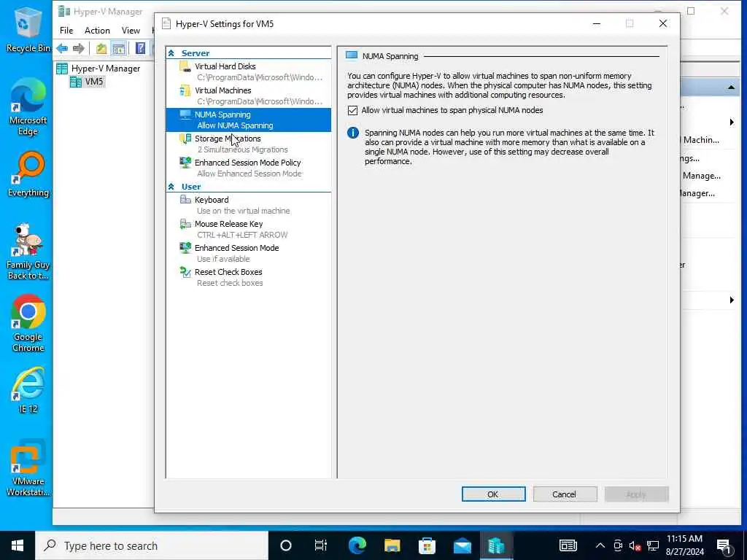This screenshot has height=560, width=747.
Task: Select Enhanced Session Mode under User
Action: coord(248,253)
